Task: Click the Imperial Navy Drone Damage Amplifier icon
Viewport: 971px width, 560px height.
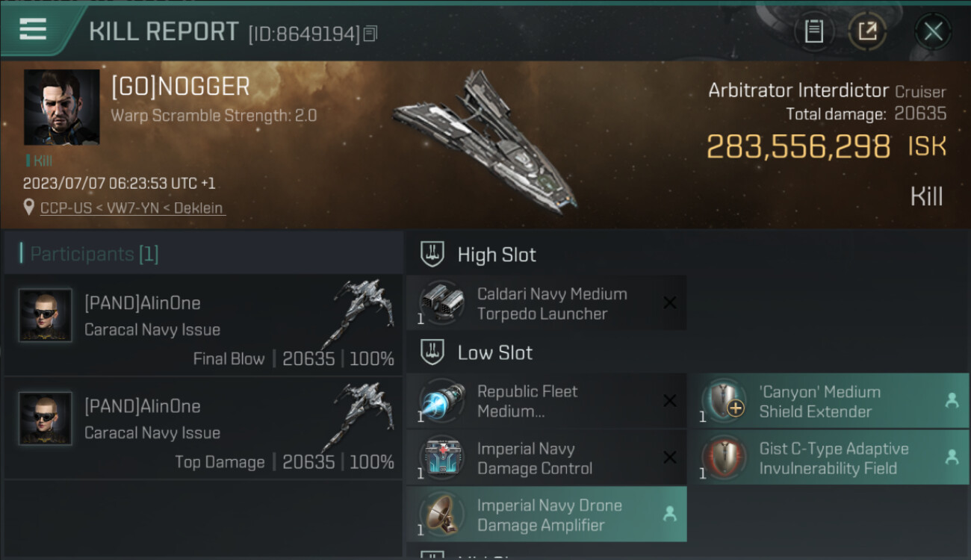Action: pos(441,514)
